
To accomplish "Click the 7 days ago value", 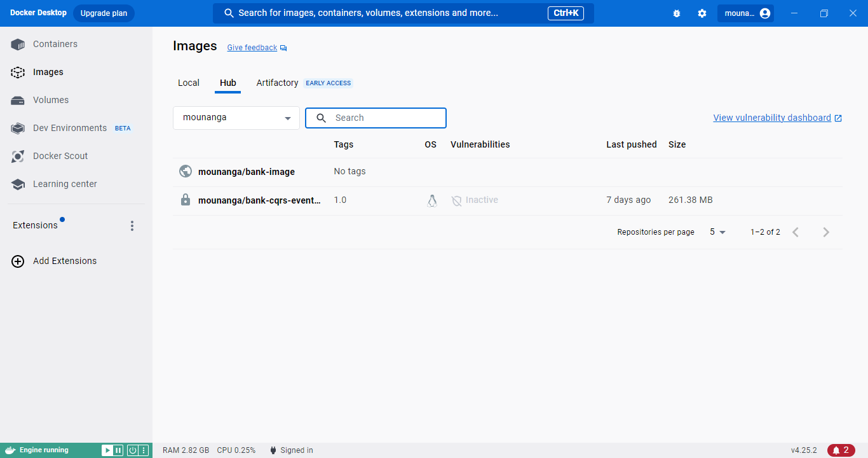I will click(628, 200).
